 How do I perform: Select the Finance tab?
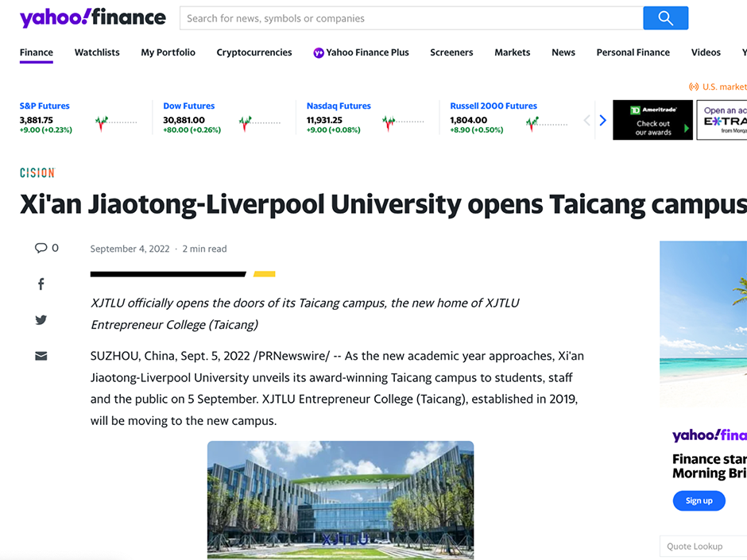click(37, 52)
